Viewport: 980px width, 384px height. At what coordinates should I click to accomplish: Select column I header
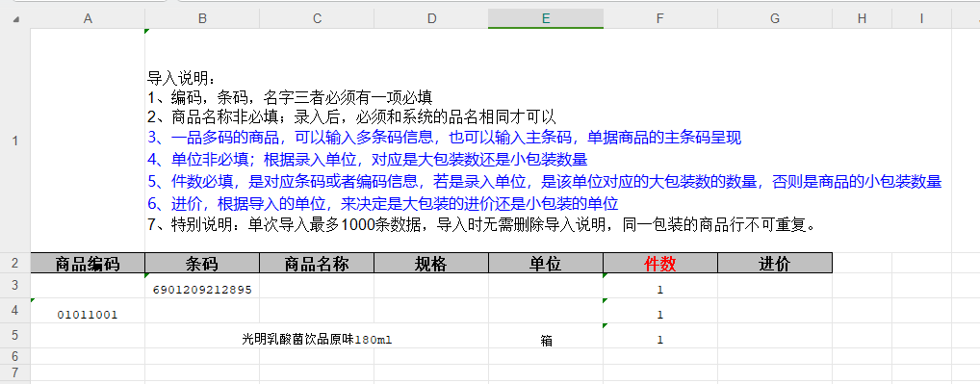pos(921,18)
